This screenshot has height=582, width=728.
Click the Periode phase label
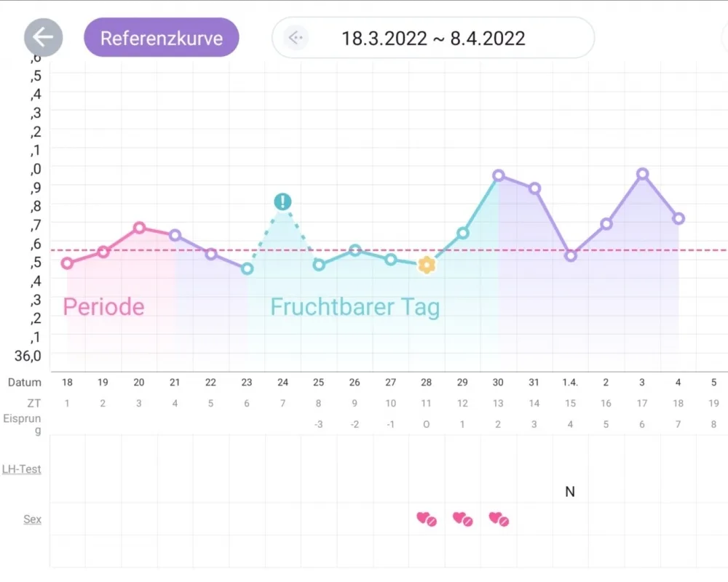coord(103,307)
